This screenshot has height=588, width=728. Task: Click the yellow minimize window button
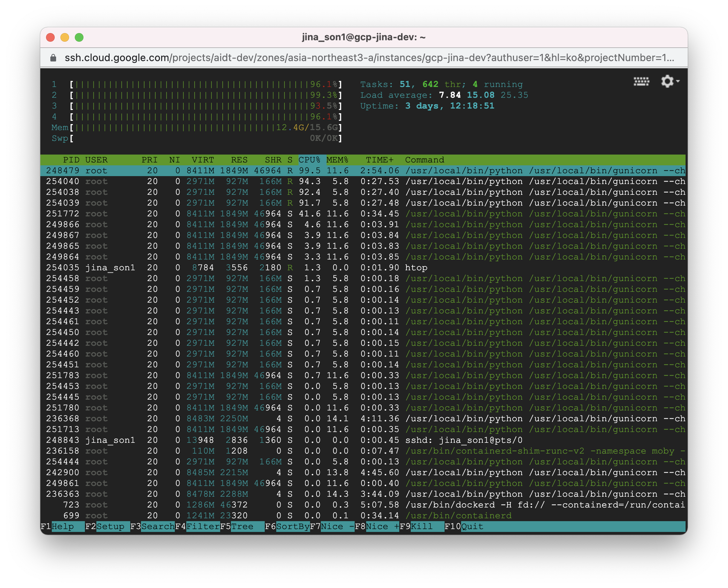(65, 37)
